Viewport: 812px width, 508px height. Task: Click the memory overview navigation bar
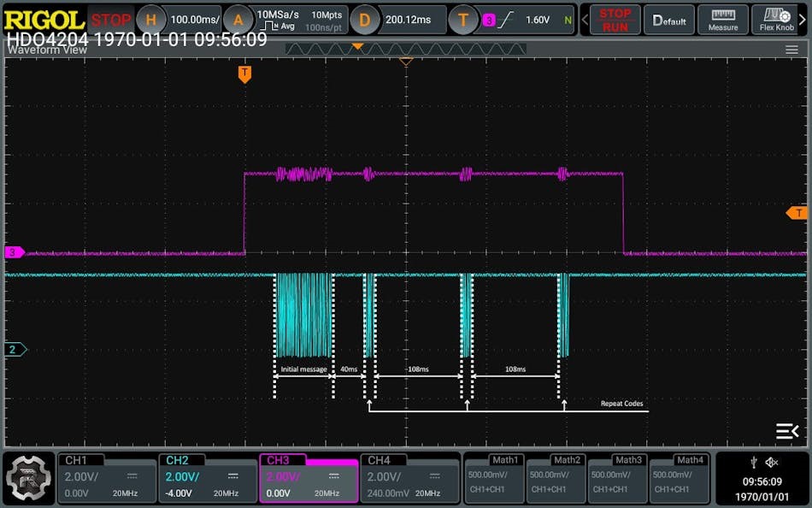[x=406, y=50]
